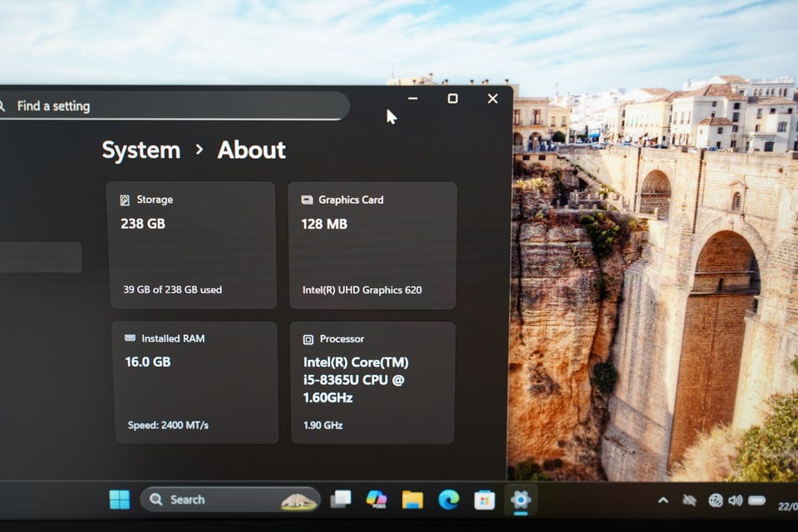The image size is (798, 532).
Task: Click the crossed-out tray icon beside the chevron
Action: [690, 500]
